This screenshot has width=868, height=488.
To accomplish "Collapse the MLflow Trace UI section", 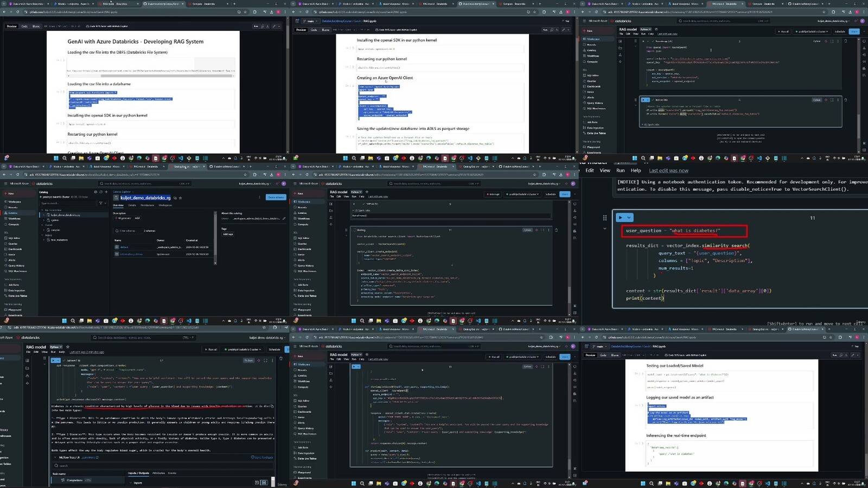I will click(55, 457).
